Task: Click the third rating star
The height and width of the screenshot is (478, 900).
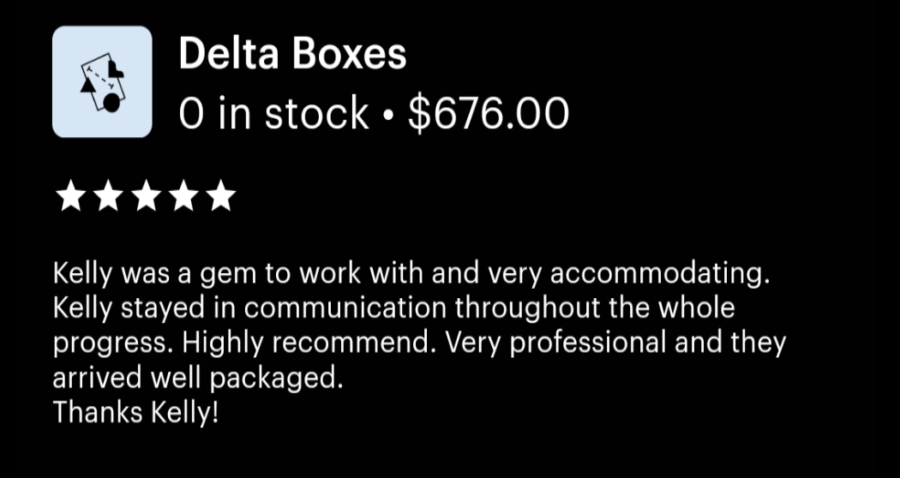Action: 146,196
